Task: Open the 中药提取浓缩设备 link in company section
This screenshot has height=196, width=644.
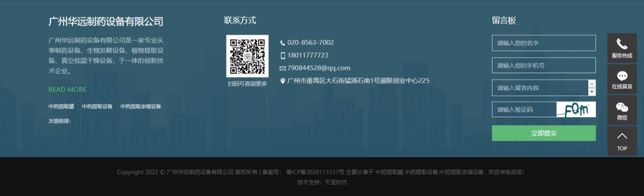Action: pyautogui.click(x=141, y=106)
